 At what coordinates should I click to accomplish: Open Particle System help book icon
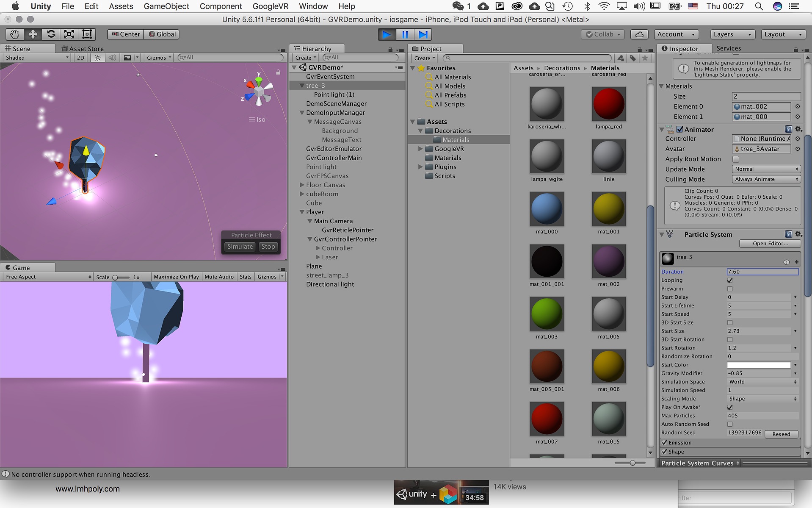point(788,234)
